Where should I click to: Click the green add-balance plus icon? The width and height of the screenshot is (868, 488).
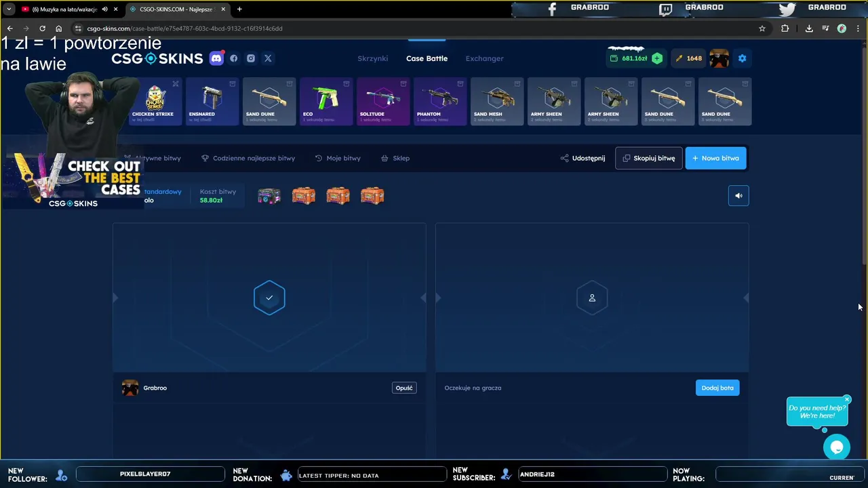tap(657, 58)
